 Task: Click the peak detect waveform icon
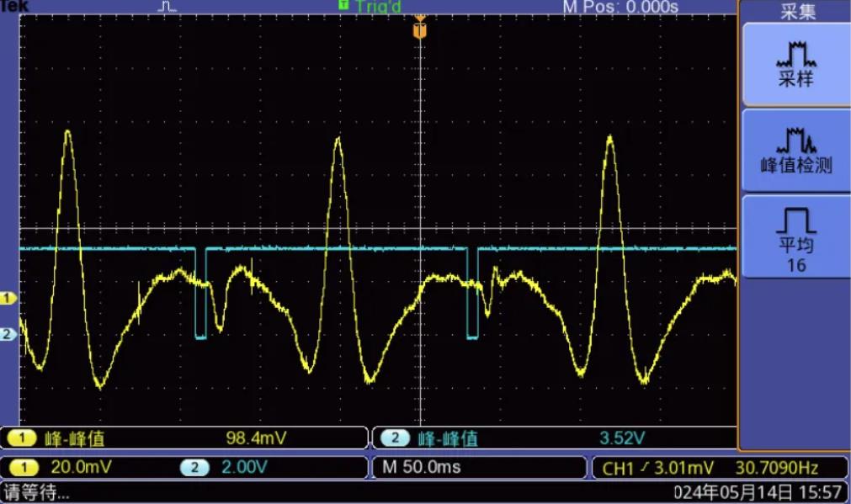(x=795, y=138)
